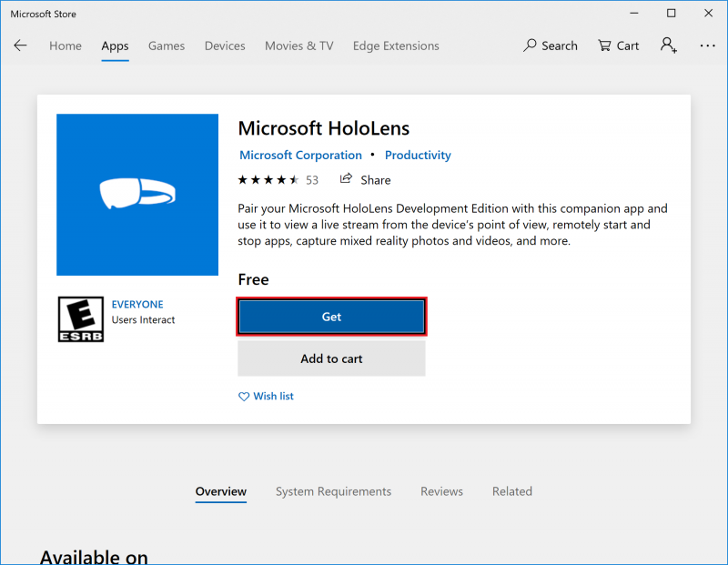
Task: Click the star rating row
Action: [268, 179]
